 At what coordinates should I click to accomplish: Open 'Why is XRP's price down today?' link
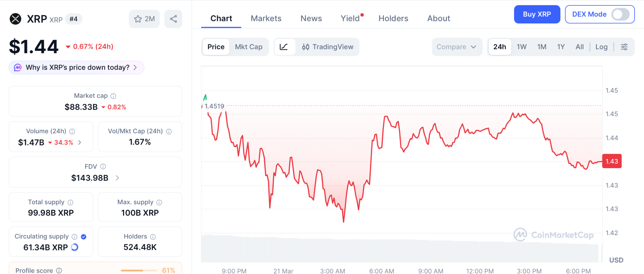(x=76, y=67)
